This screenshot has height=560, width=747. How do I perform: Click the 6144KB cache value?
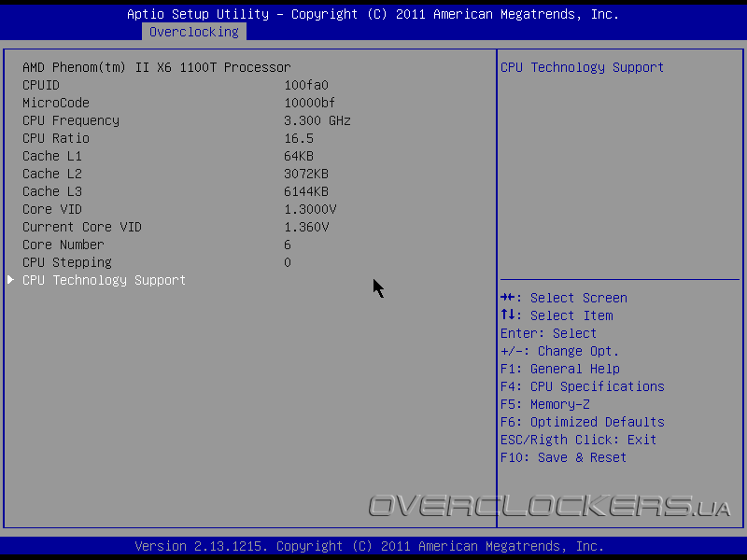[x=306, y=191]
